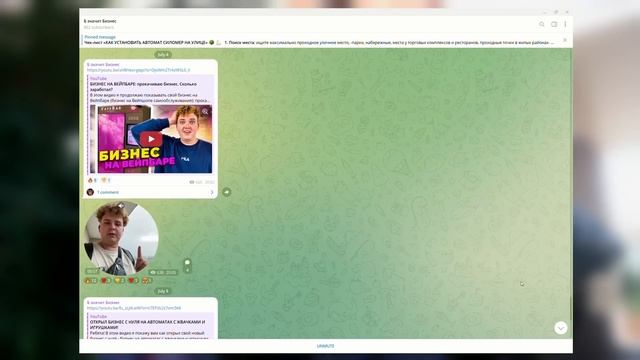The image size is (640, 360).
Task: Add fire reaction under round video
Action: [91, 280]
